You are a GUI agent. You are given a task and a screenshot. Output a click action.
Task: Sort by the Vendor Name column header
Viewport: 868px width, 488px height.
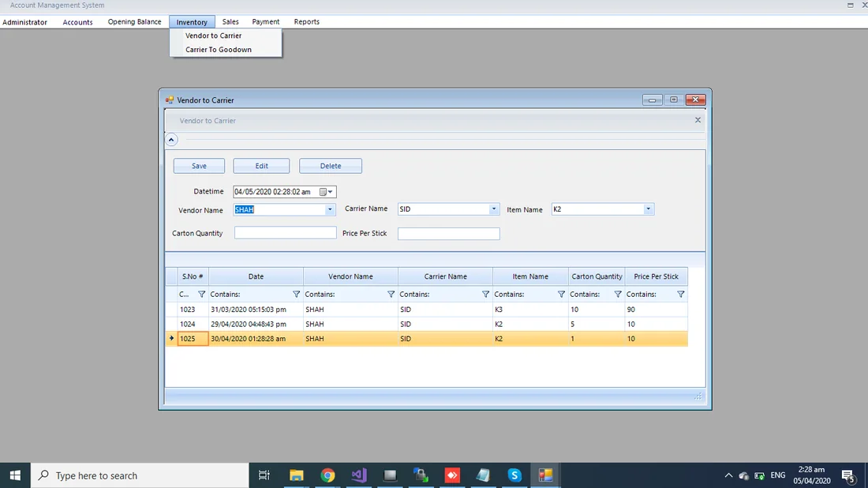coord(350,276)
